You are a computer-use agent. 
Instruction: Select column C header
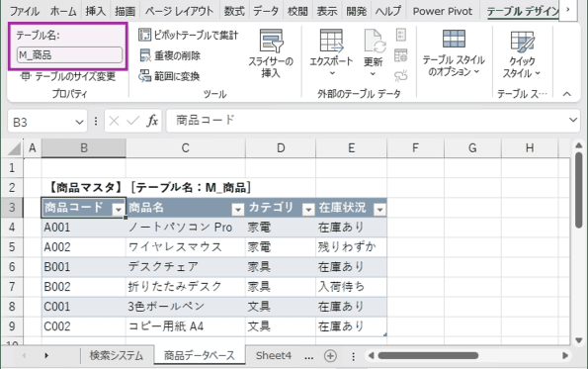tap(185, 148)
